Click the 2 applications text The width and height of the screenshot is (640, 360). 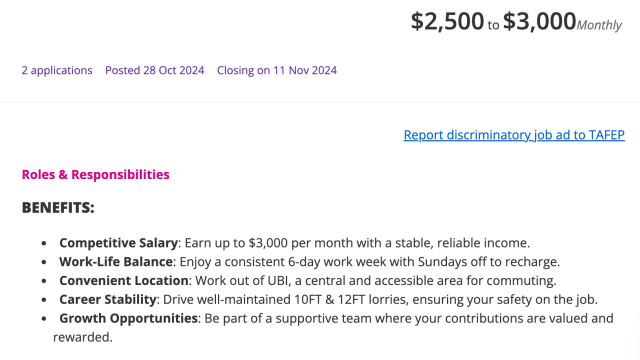point(57,70)
